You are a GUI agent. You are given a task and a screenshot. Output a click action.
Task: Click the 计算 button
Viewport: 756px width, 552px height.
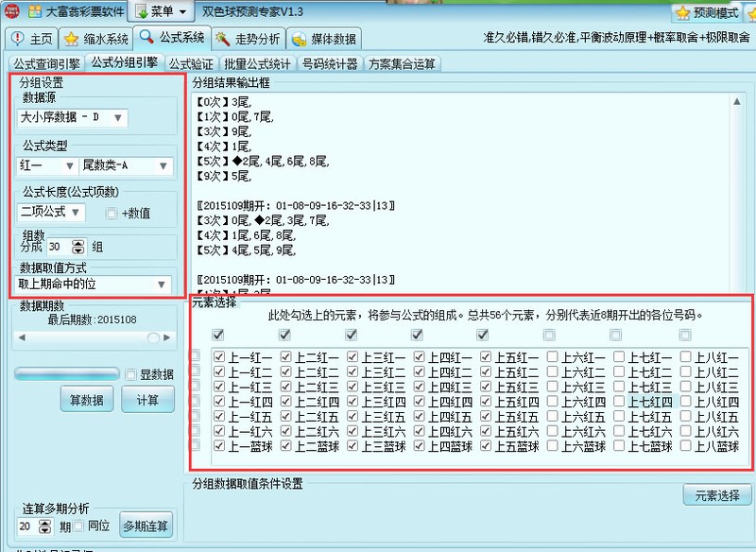coord(147,399)
